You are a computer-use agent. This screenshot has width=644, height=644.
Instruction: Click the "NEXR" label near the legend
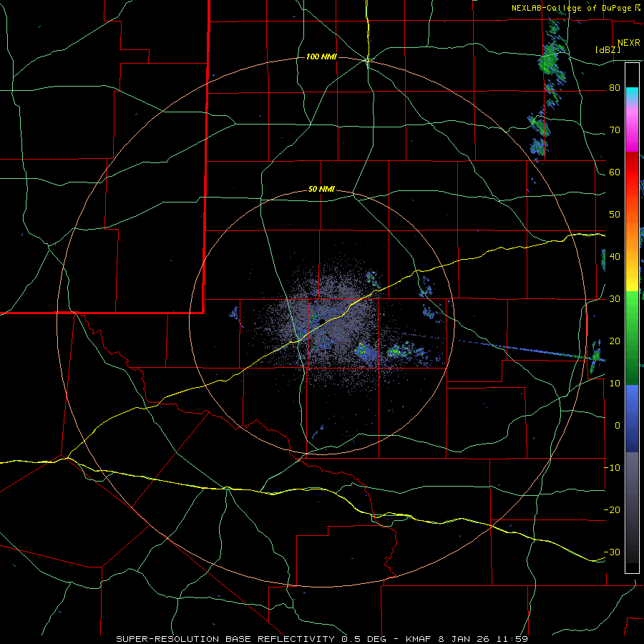tap(628, 43)
